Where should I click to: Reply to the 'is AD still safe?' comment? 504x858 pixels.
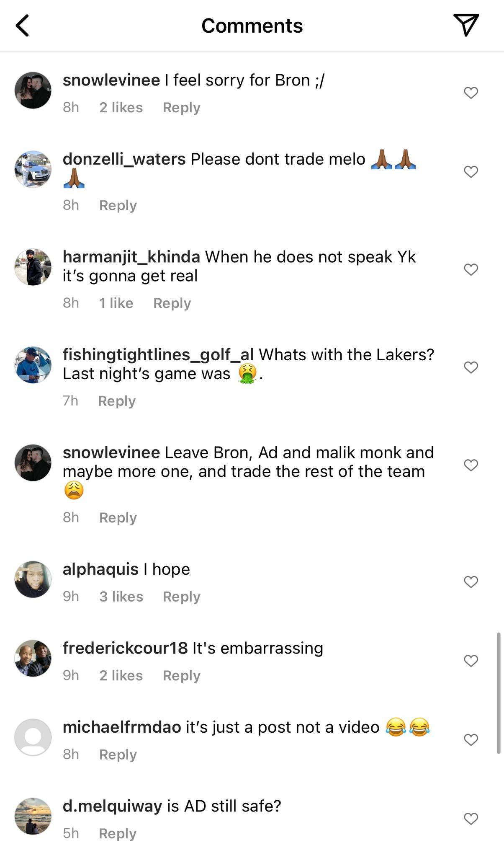(x=117, y=833)
